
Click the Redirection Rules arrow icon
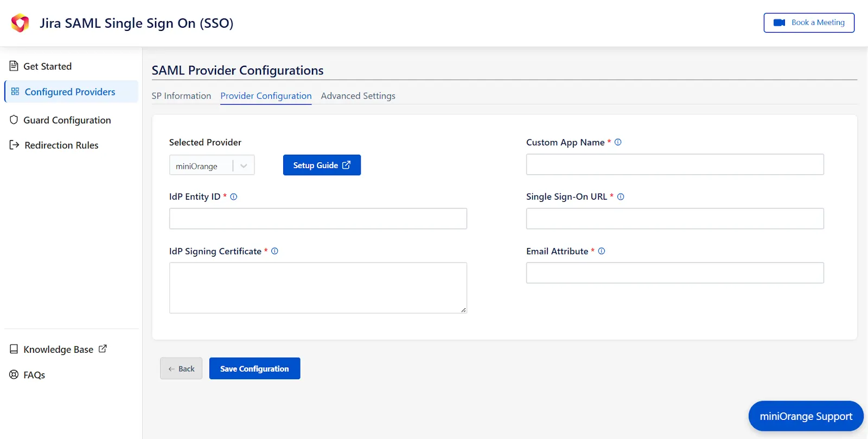pyautogui.click(x=14, y=145)
